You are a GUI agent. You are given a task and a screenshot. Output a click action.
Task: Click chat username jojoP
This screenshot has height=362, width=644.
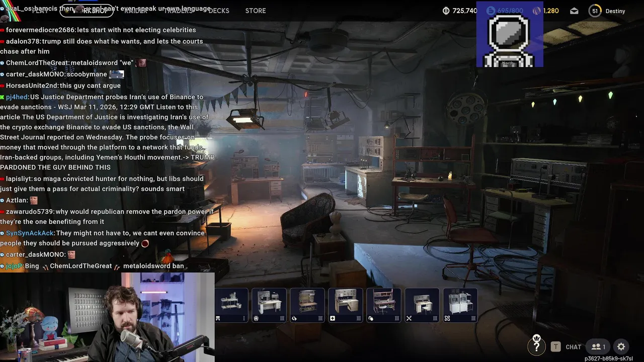click(15, 266)
